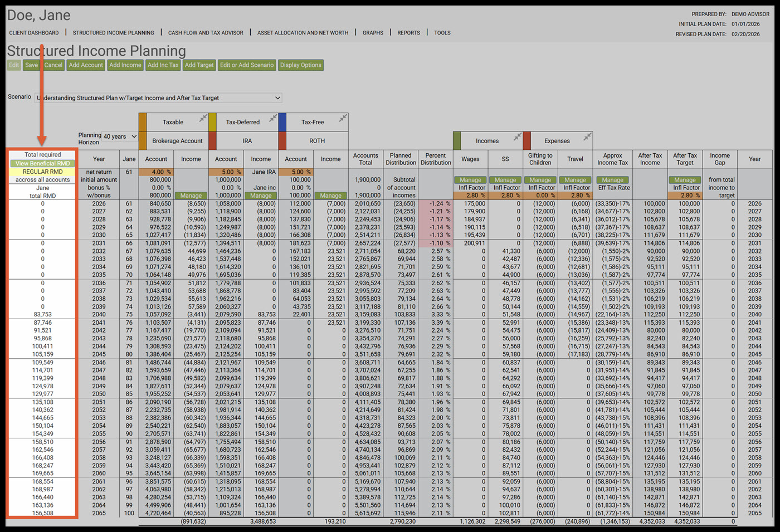Click Manage under SS
This screenshot has height=532, width=780.
pos(505,180)
